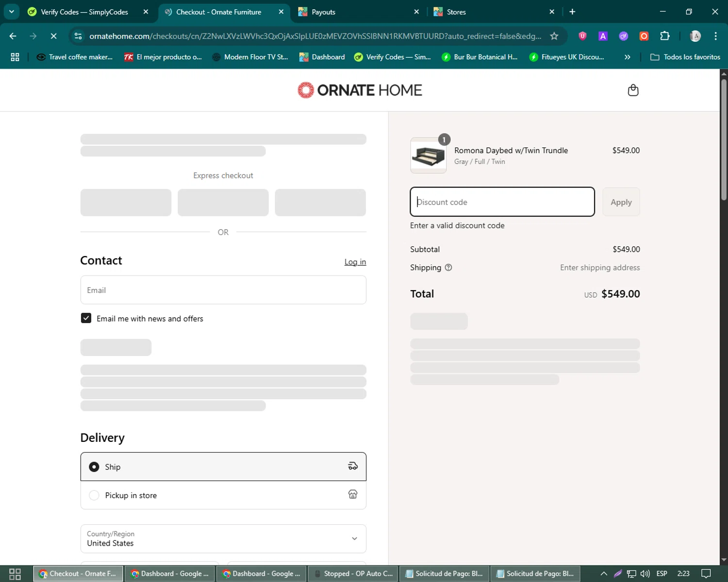Open the Chrome profile avatar
This screenshot has width=728, height=582.
695,36
